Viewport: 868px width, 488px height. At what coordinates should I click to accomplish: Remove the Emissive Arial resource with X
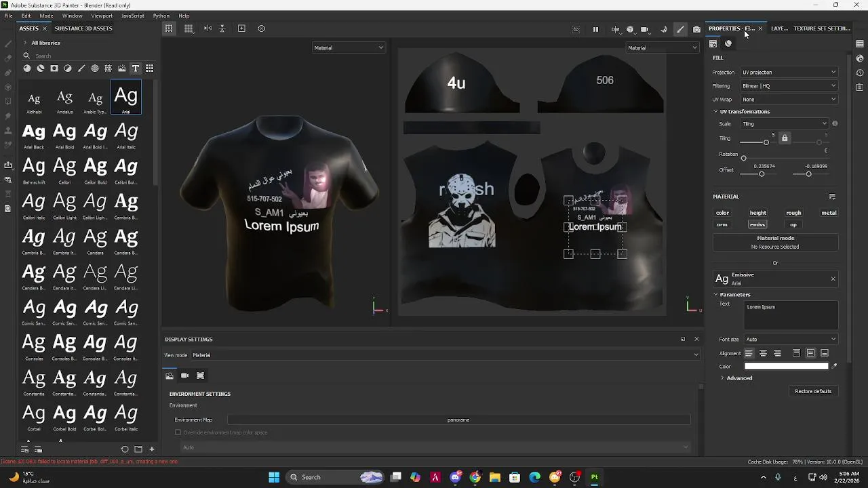pos(833,279)
